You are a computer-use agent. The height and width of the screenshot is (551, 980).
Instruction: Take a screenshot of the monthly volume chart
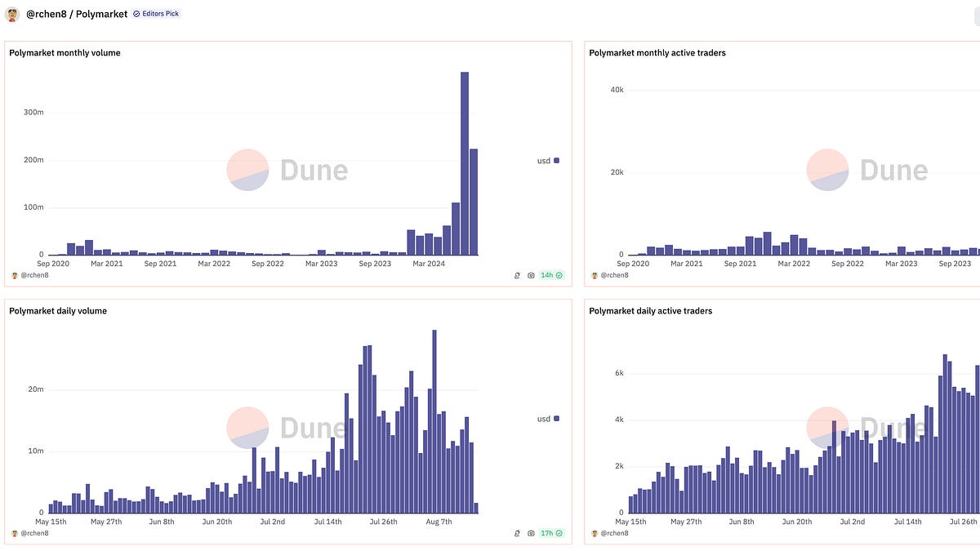pyautogui.click(x=531, y=276)
